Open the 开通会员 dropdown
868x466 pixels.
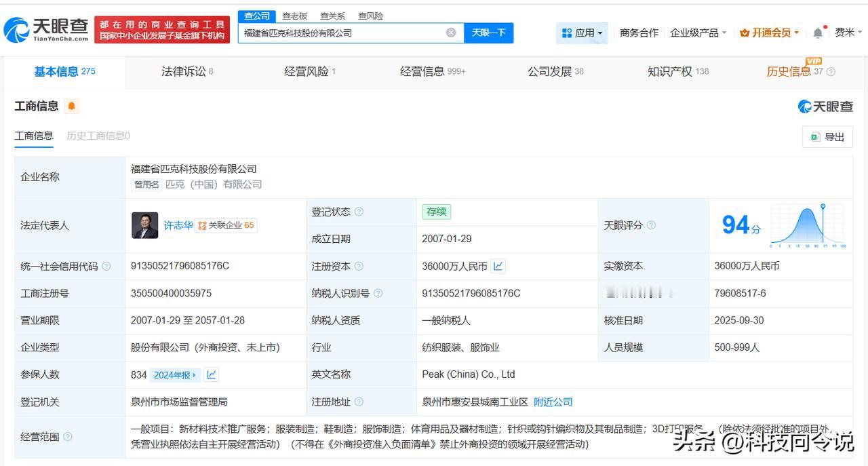click(770, 33)
